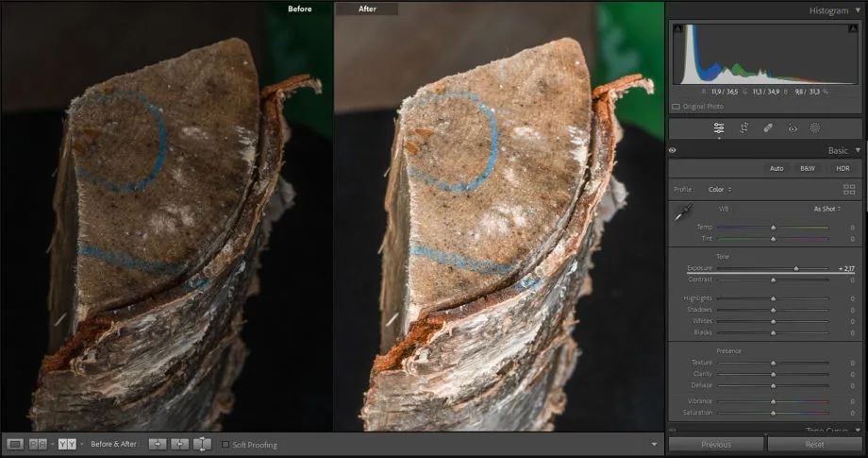Screen dimensions: 868x458
Task: Enable the Soft Proofing checkbox
Action: point(225,444)
